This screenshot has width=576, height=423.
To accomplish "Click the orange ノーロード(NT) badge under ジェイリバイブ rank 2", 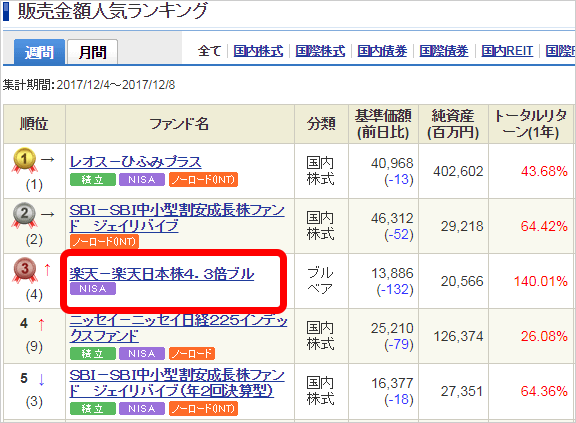I will pyautogui.click(x=104, y=241).
